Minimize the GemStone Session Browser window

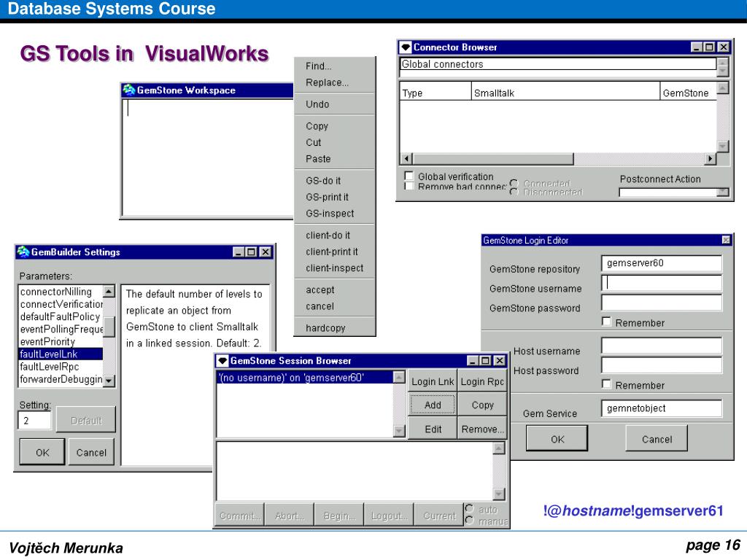472,360
